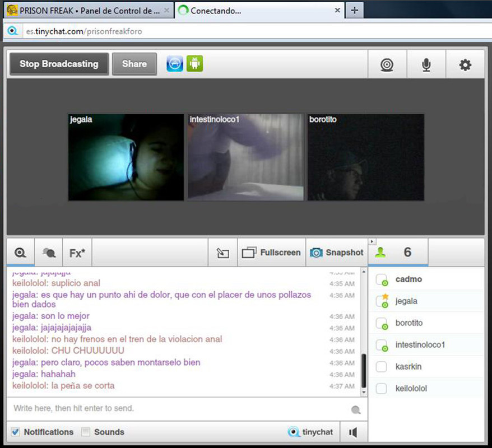Click the tinychat logo link
The image size is (492, 448).
tap(310, 432)
